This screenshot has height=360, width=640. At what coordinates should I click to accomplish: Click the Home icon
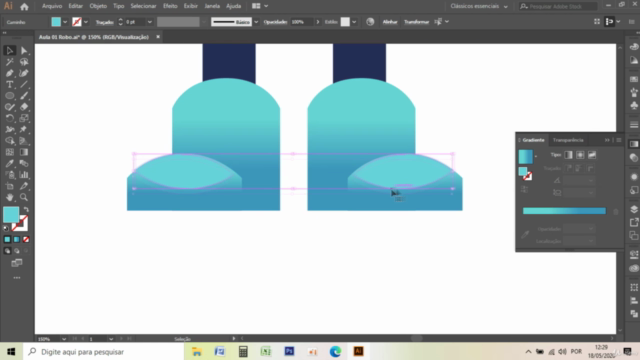click(x=24, y=6)
